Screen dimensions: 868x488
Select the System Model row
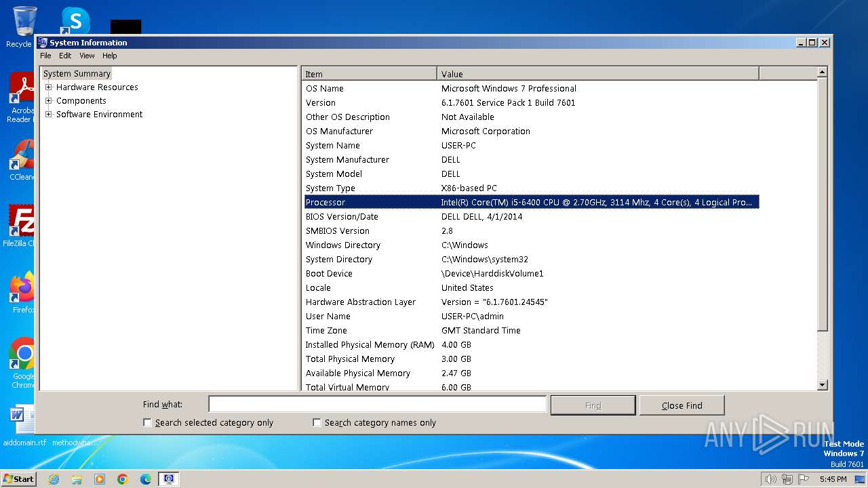point(532,174)
